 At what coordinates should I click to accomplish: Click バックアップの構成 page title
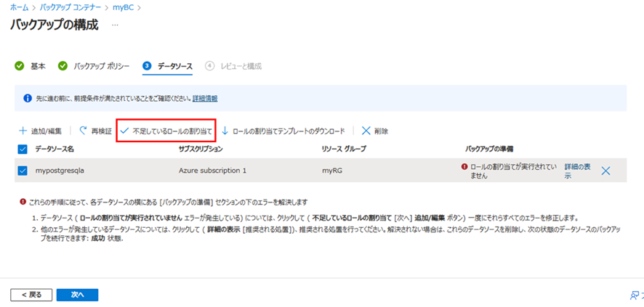coord(54,25)
